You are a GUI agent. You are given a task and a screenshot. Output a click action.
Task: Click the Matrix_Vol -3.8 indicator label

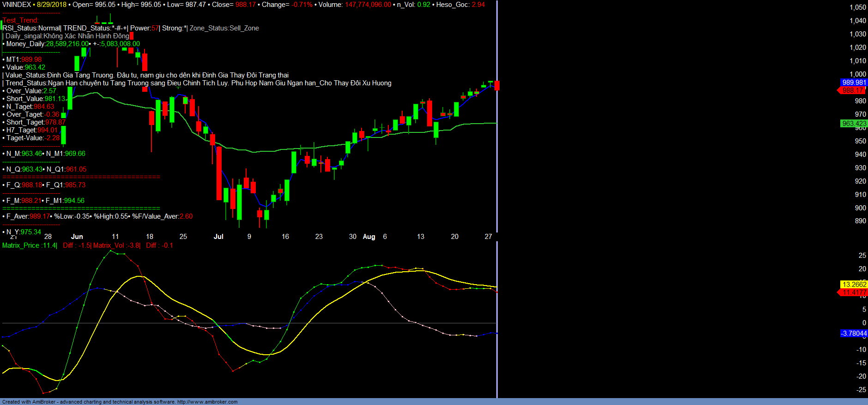point(116,245)
